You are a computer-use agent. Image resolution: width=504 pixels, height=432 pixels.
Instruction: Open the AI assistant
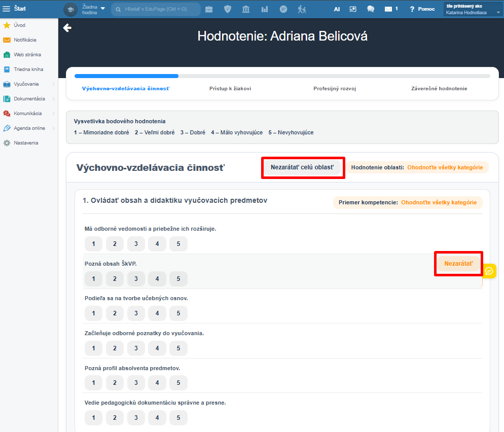[x=337, y=9]
